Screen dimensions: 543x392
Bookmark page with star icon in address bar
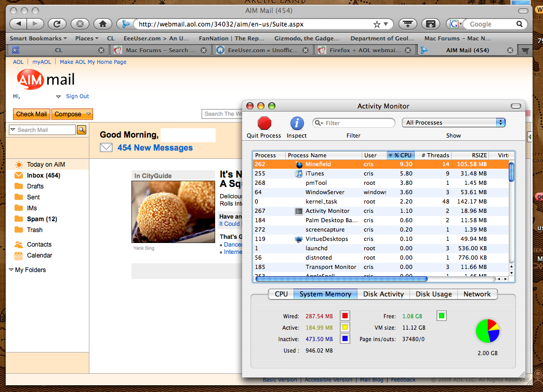(x=377, y=24)
